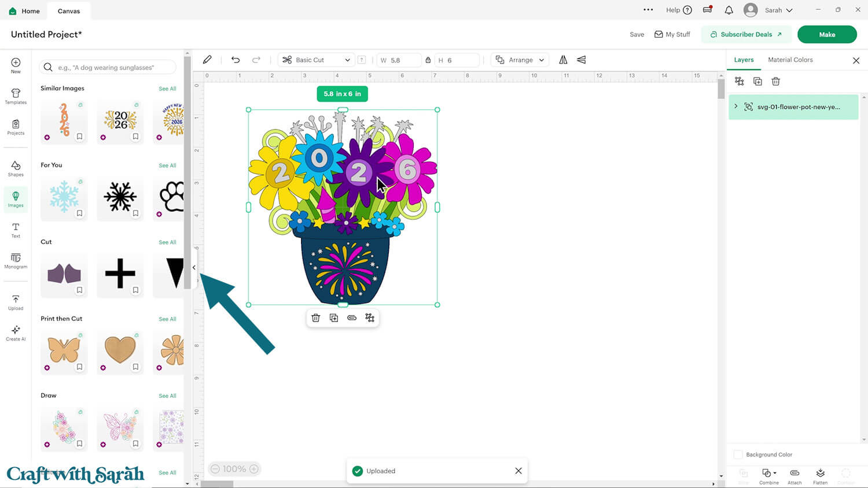Toggle the width-height aspect ratio lock
Image resolution: width=868 pixels, height=488 pixels.
click(428, 60)
